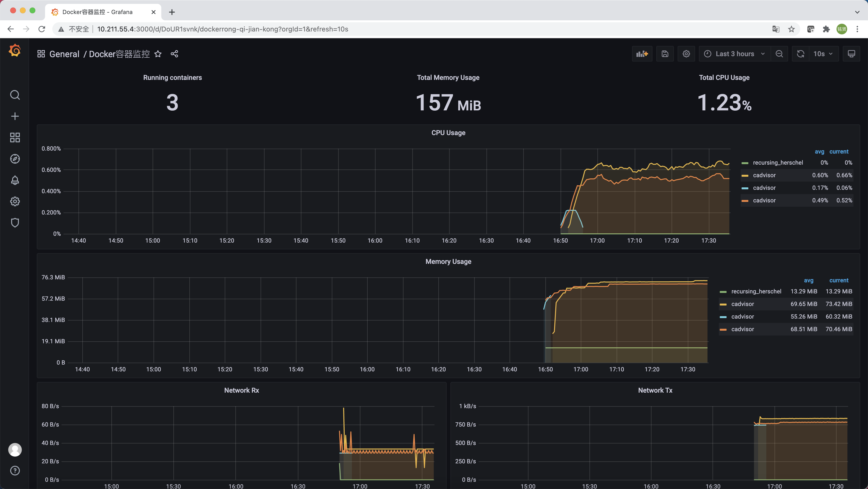Open the 10s refresh interval dropdown
The height and width of the screenshot is (489, 868).
point(823,54)
